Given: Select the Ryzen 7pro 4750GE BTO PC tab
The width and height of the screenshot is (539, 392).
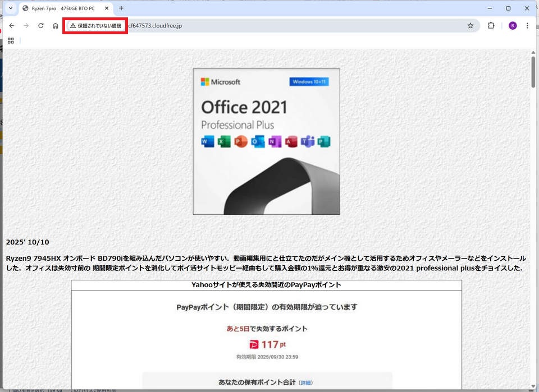Looking at the screenshot, I should pos(62,8).
